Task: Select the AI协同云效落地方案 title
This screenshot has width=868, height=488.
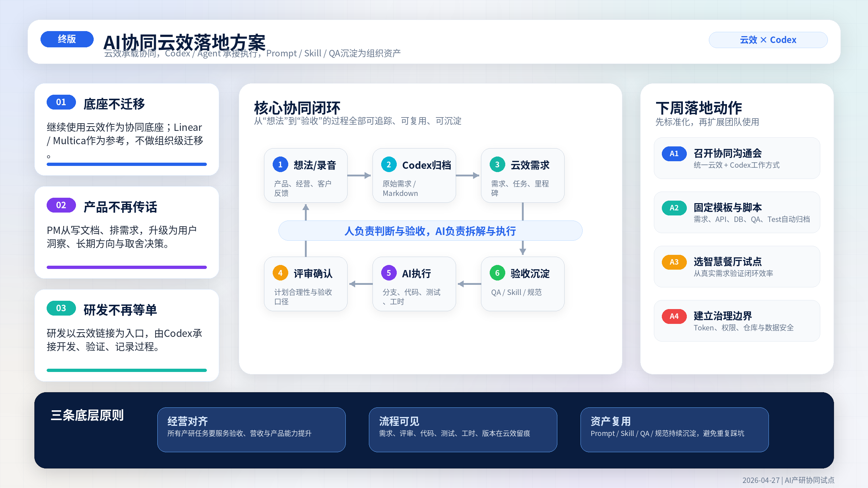Action: pyautogui.click(x=184, y=42)
